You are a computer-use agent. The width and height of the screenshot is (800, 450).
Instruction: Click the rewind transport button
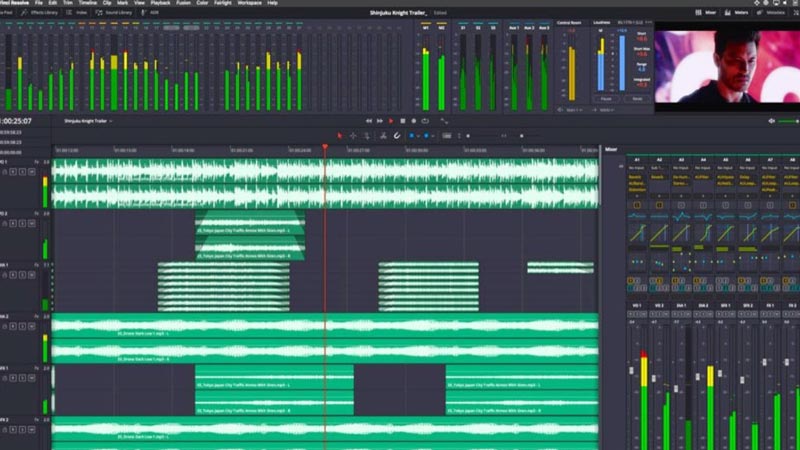[x=368, y=121]
